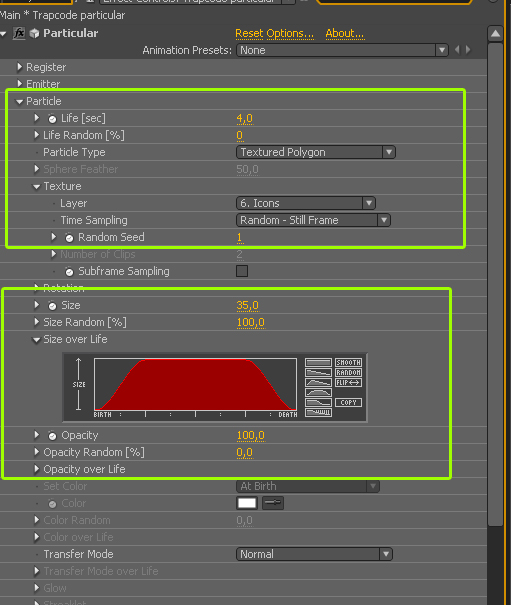Click the Opacity value 100,0
The width and height of the screenshot is (511, 605).
(250, 436)
